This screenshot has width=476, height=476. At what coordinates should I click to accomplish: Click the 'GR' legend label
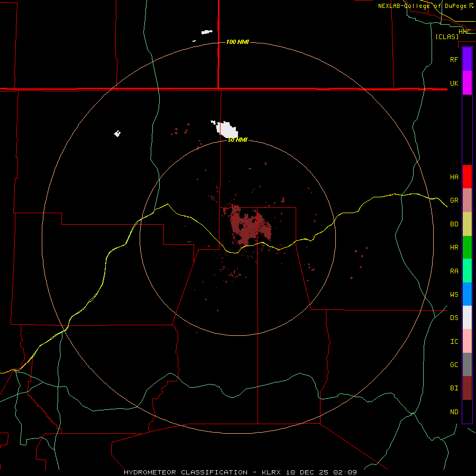(x=454, y=200)
